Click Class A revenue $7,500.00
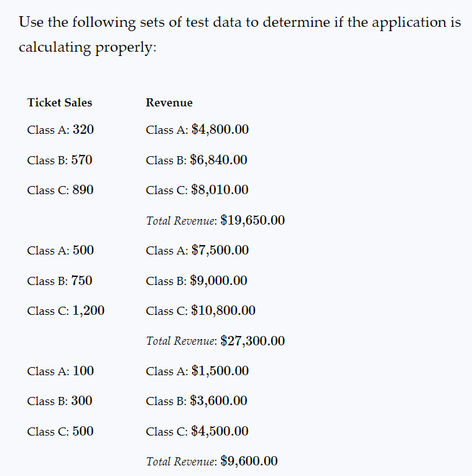 [x=197, y=251]
